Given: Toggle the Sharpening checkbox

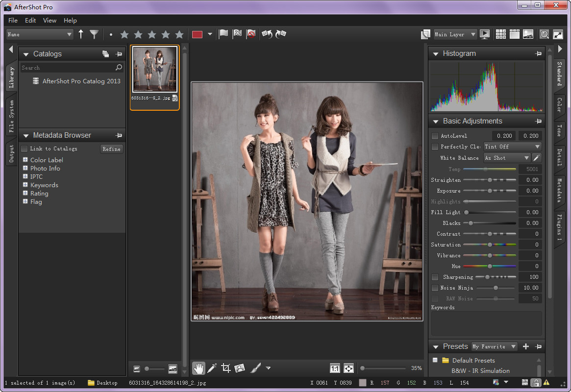Looking at the screenshot, I should pyautogui.click(x=435, y=277).
